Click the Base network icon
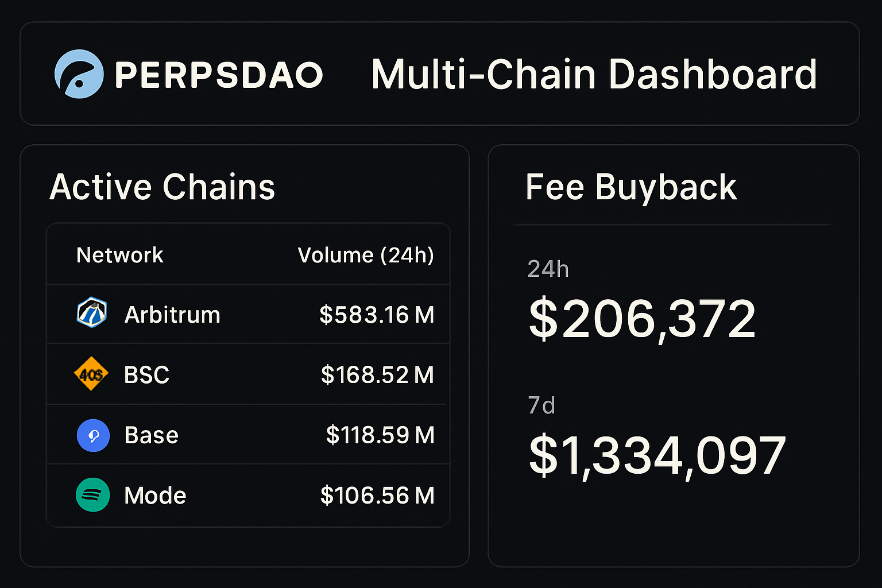 click(x=93, y=435)
